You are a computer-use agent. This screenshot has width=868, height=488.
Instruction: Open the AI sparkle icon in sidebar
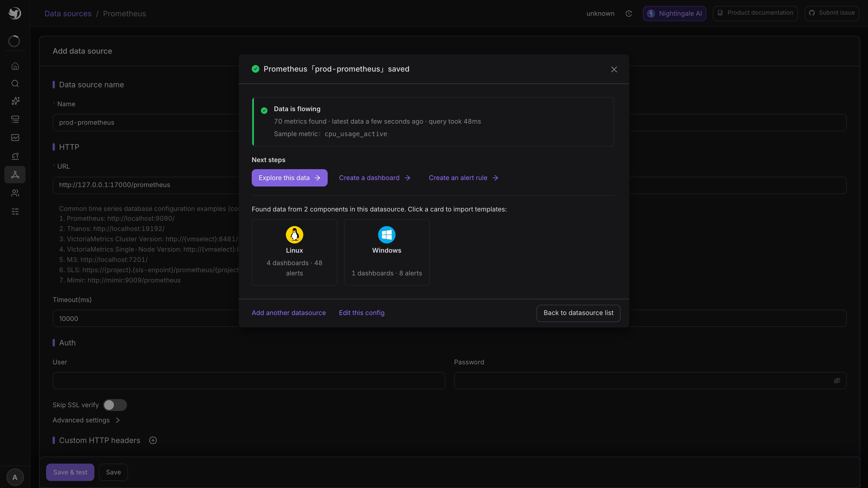[x=15, y=101]
